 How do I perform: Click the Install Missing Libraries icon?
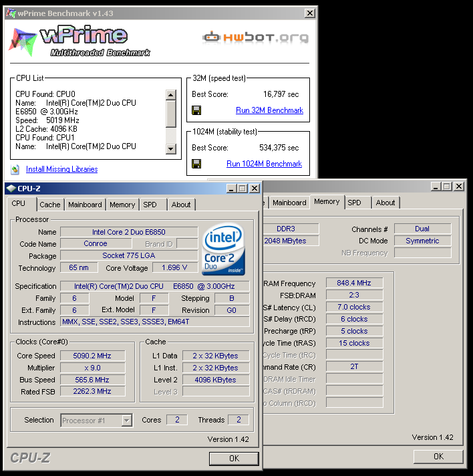15,169
